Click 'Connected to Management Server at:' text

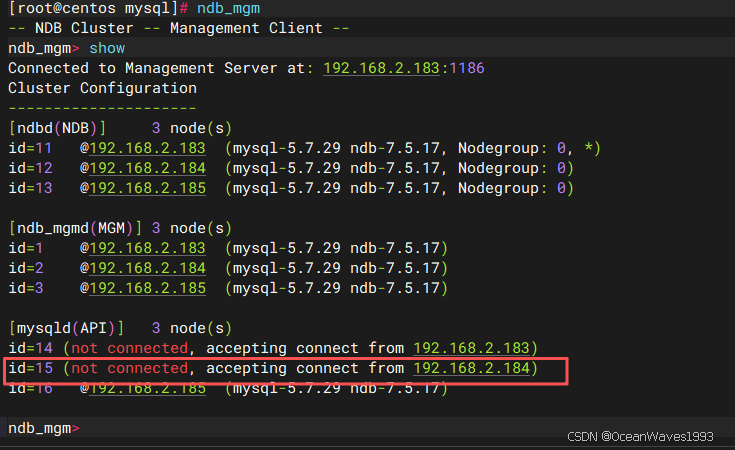[161, 68]
